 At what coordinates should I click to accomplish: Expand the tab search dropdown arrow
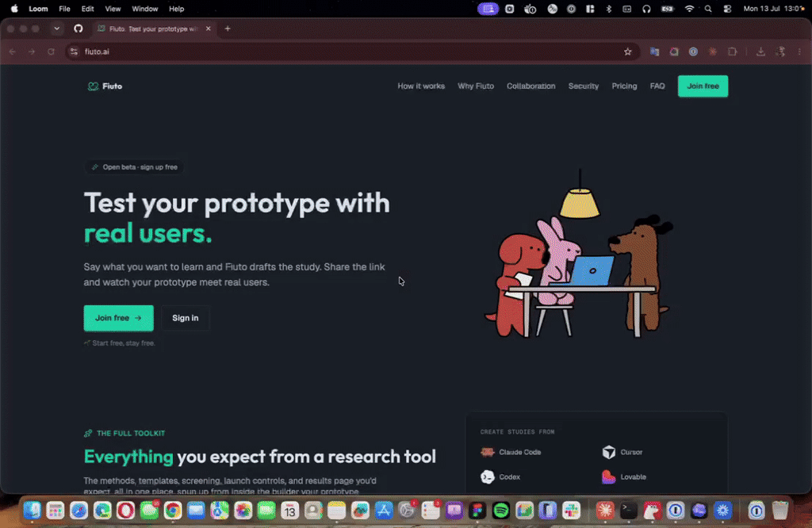[57, 29]
